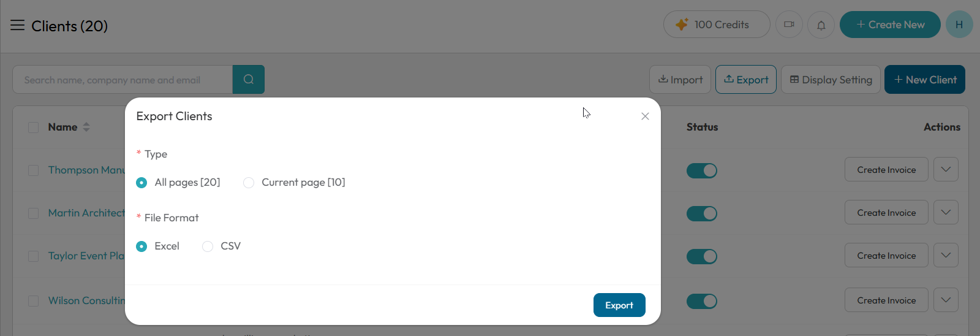This screenshot has width=980, height=336.
Task: Focus the client search input field
Action: click(123, 80)
